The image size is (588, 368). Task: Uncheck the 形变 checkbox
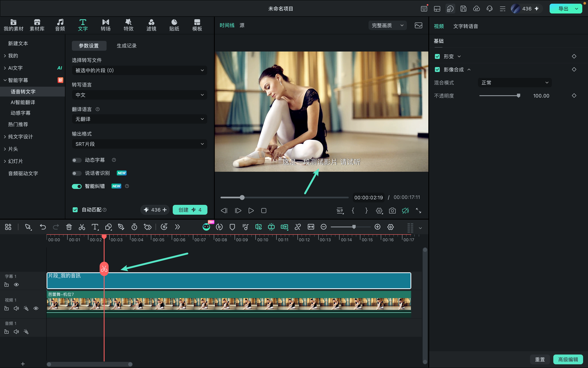tap(437, 56)
